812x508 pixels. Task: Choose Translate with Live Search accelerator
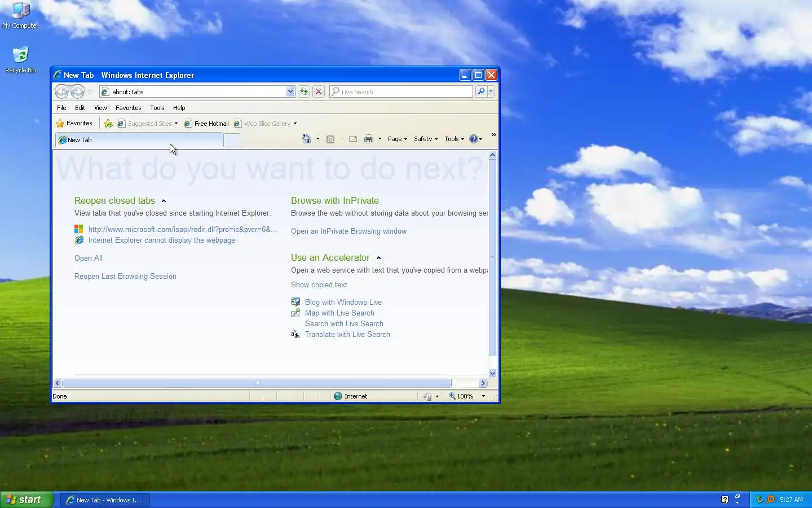[347, 334]
